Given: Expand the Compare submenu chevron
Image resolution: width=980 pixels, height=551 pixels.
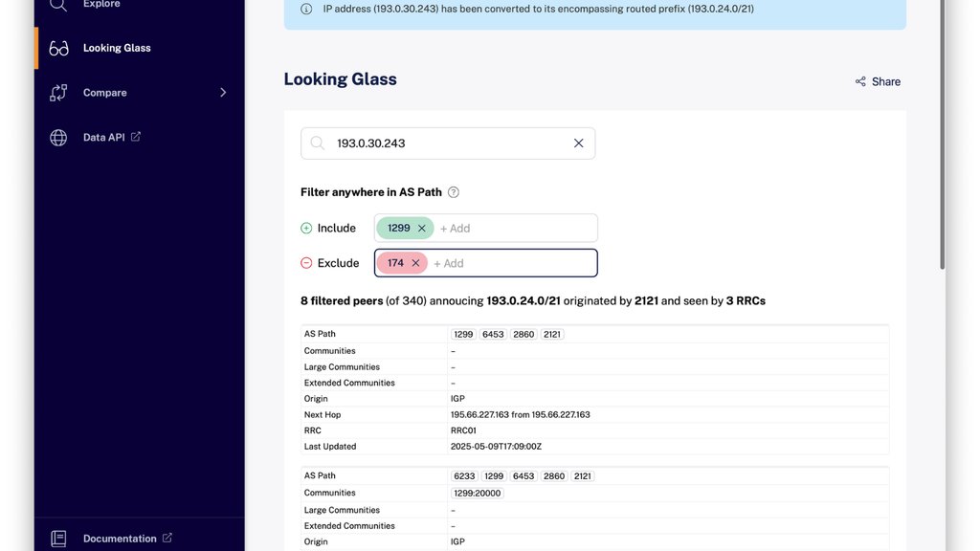Looking at the screenshot, I should (223, 93).
